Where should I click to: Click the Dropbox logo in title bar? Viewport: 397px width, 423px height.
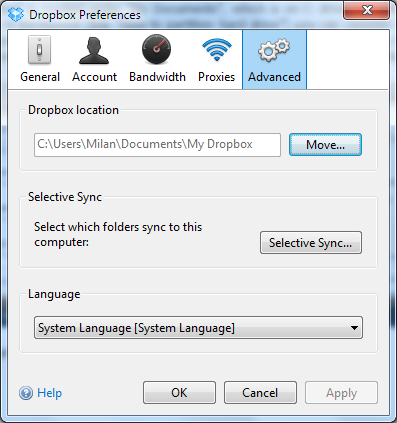click(x=16, y=14)
